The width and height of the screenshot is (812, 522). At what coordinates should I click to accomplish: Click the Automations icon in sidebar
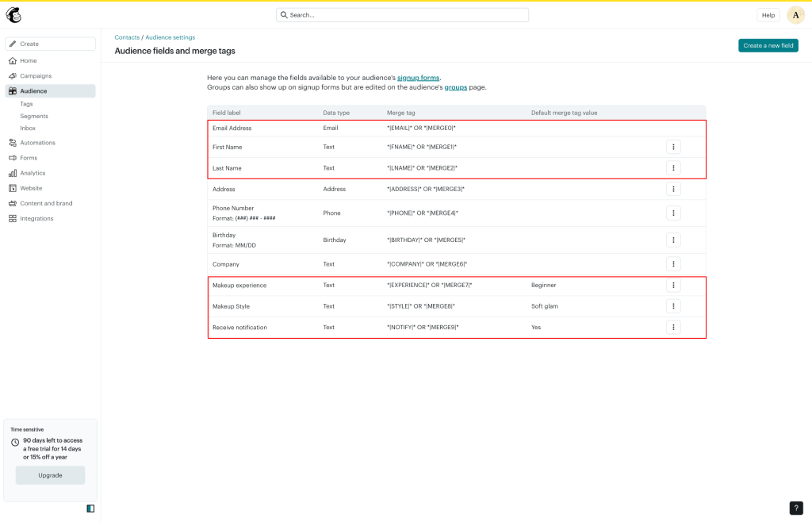tap(13, 143)
